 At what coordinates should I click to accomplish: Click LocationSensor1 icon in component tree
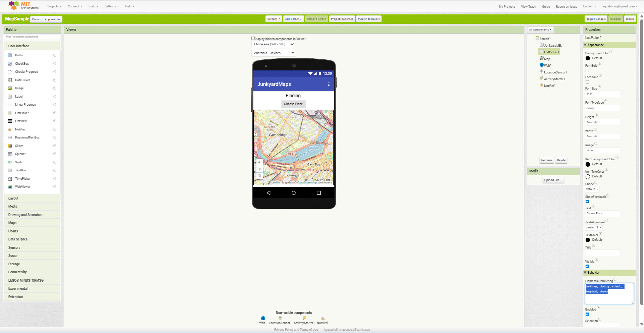point(542,72)
